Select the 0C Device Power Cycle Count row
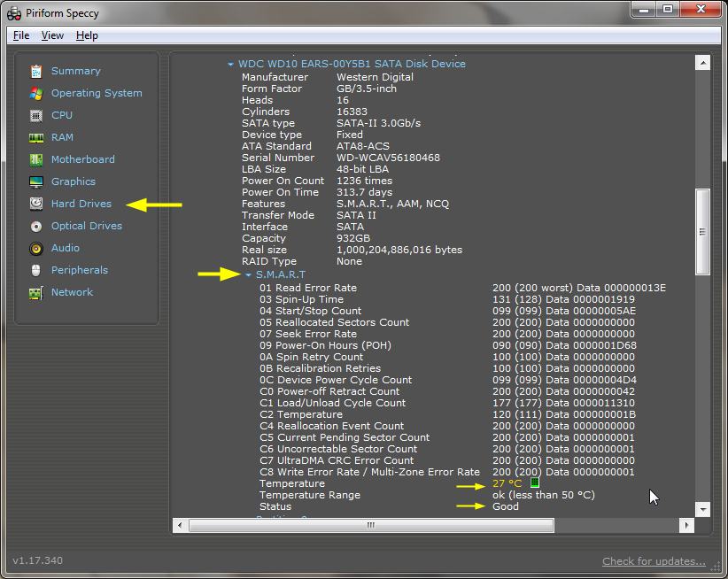Viewport: 728px width, 579px height. point(448,380)
